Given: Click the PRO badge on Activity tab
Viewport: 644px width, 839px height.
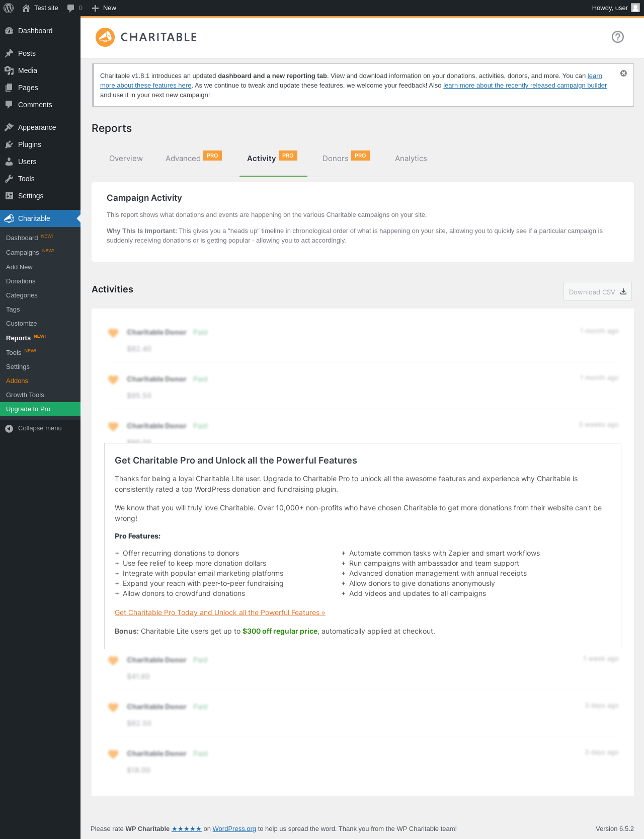Looking at the screenshot, I should 288,156.
